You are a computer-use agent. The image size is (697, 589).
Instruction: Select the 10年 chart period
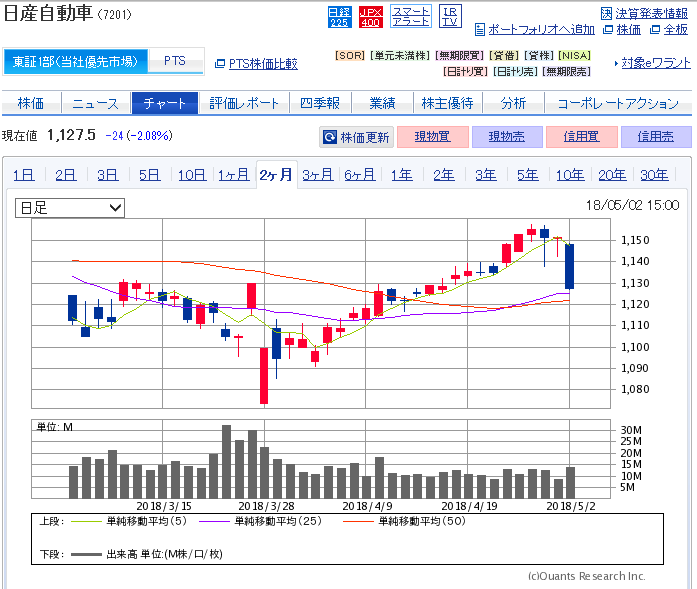pos(570,175)
